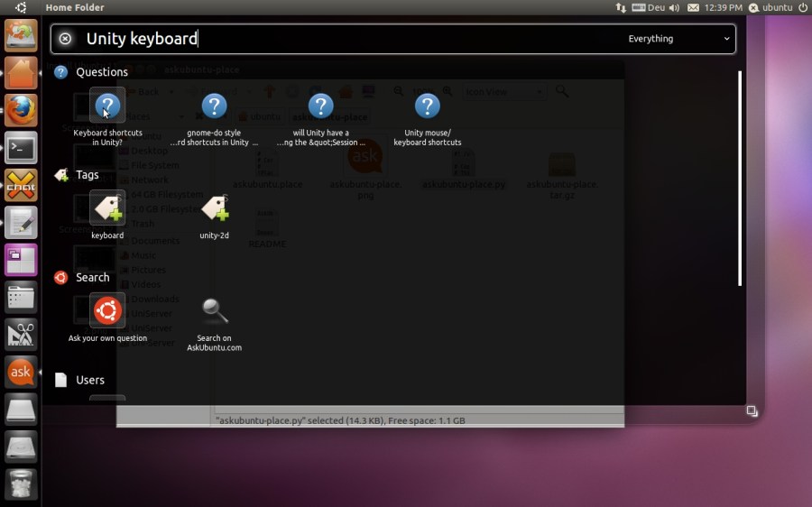Click 'Ask your own question' Ubuntu icon

click(x=107, y=312)
